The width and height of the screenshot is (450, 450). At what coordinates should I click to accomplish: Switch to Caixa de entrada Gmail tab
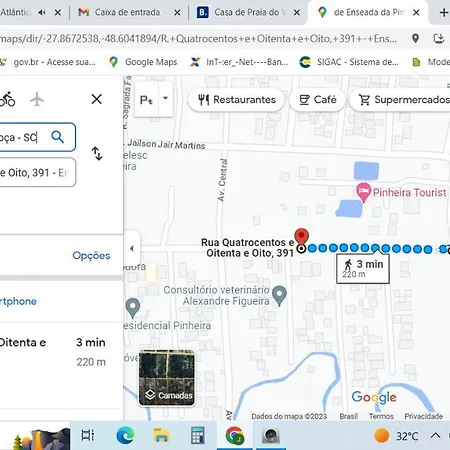pyautogui.click(x=129, y=13)
